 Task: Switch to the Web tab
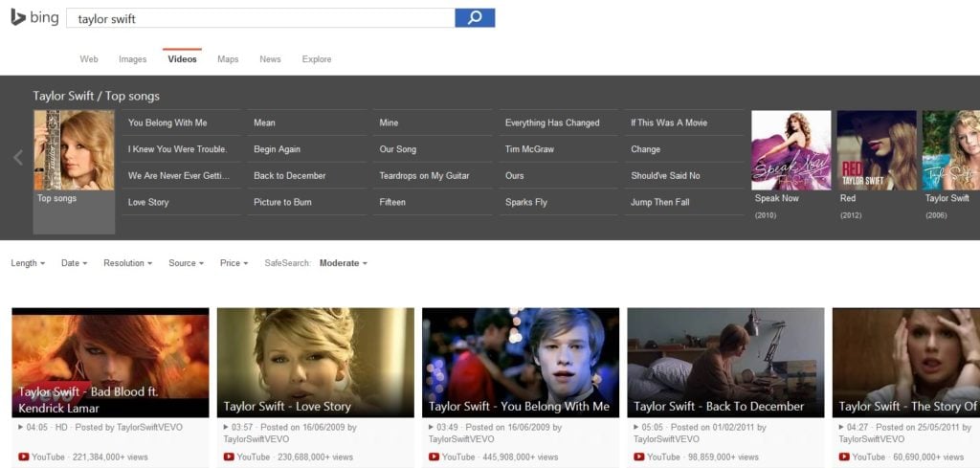[x=89, y=59]
